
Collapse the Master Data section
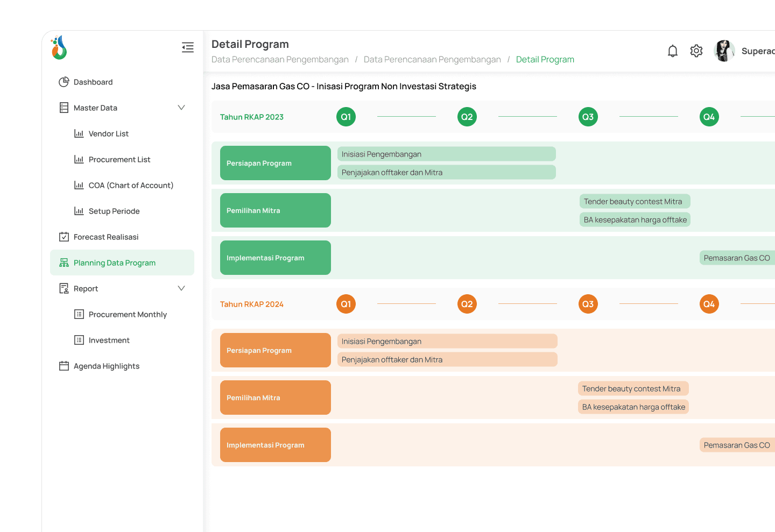point(181,108)
